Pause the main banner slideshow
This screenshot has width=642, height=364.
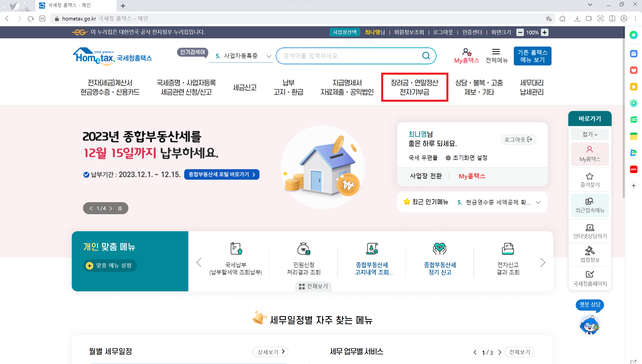click(120, 208)
